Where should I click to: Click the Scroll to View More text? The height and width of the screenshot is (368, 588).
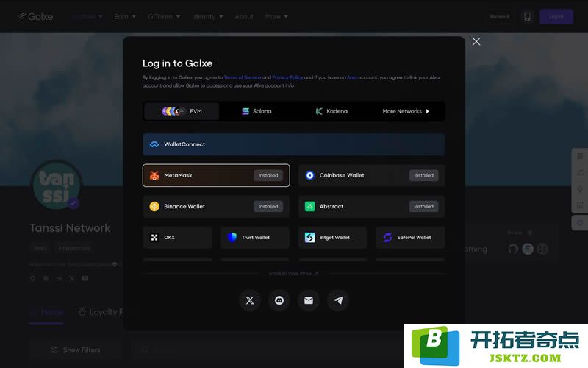pos(293,273)
